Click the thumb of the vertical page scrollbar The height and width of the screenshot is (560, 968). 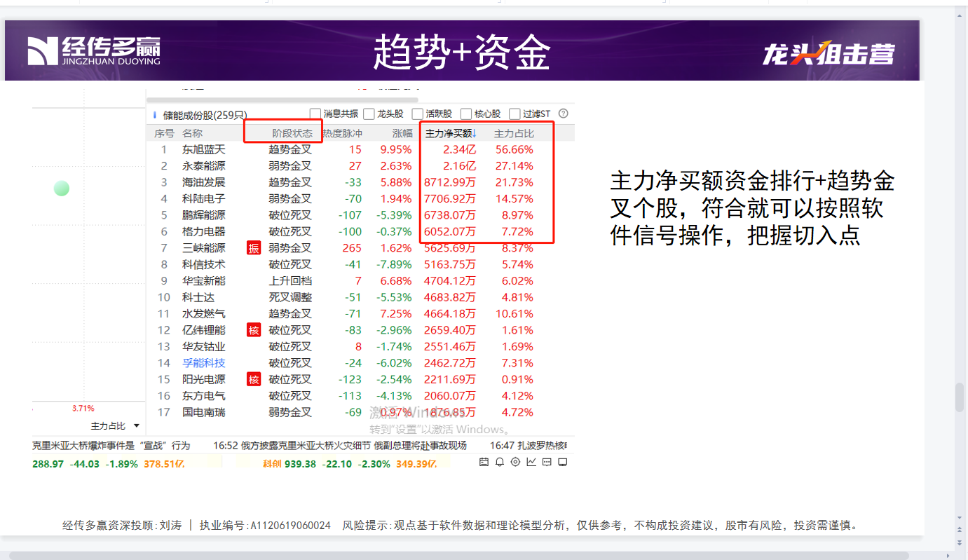click(x=960, y=397)
